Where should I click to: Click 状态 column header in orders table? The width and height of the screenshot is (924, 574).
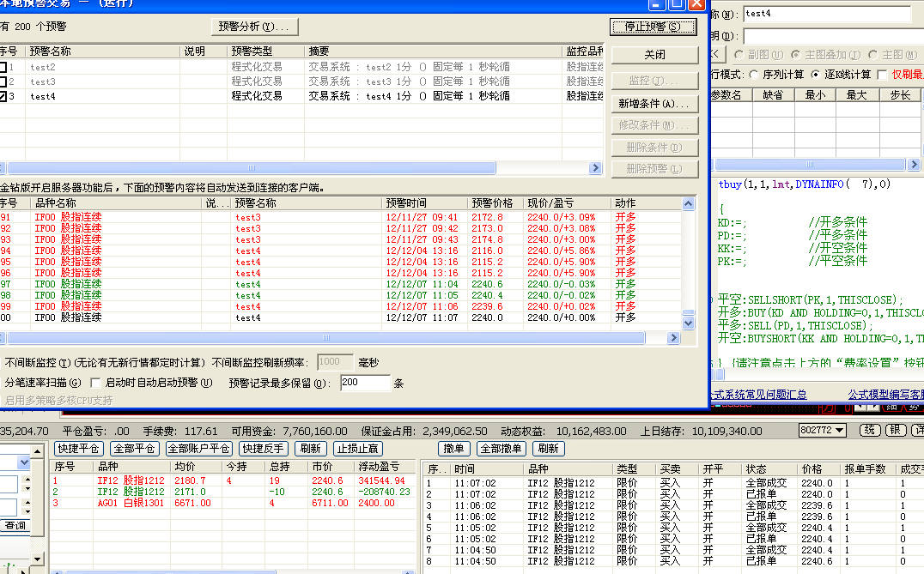[x=769, y=469]
